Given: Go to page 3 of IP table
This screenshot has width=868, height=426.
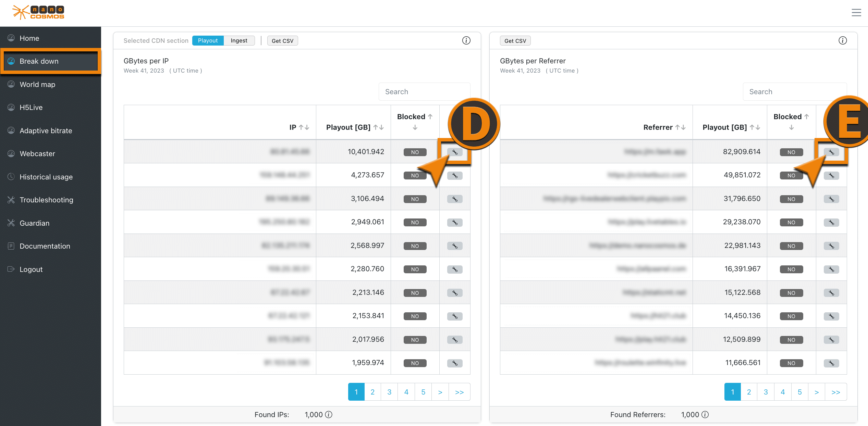Looking at the screenshot, I should 389,392.
